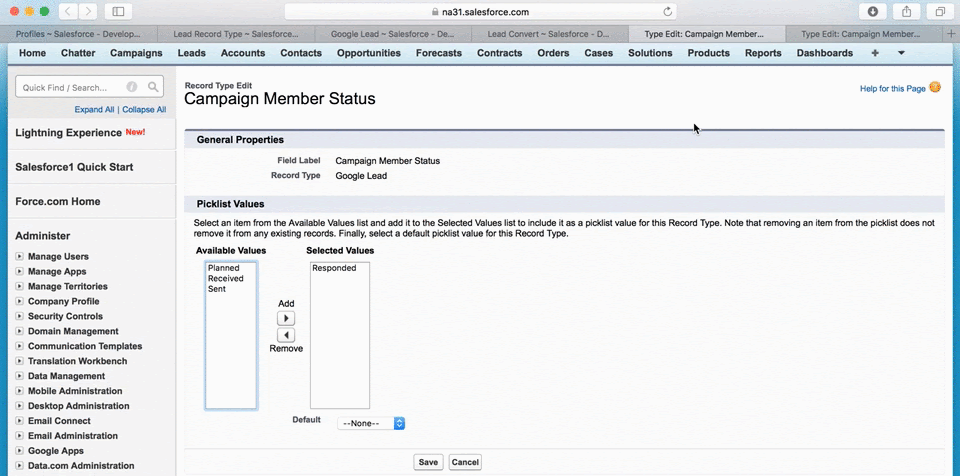Open the Campaigns tab
The height and width of the screenshot is (476, 960).
(136, 53)
